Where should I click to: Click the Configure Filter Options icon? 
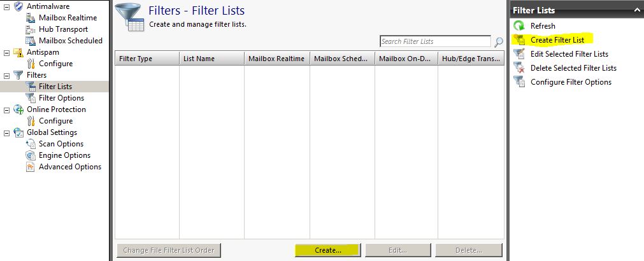click(519, 82)
